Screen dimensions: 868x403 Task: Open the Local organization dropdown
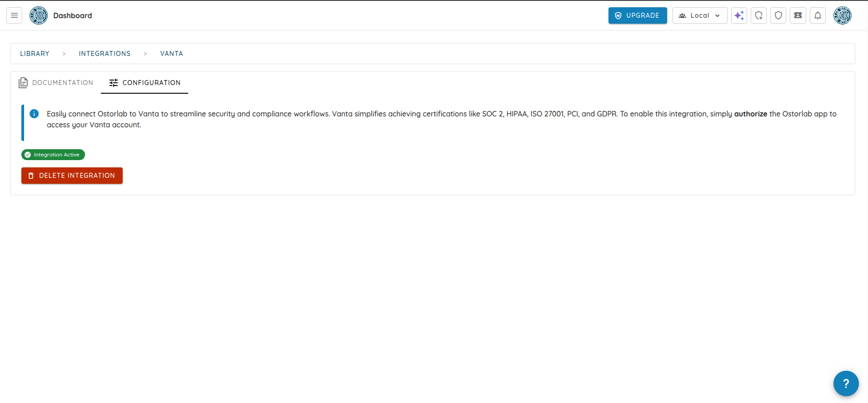click(700, 15)
